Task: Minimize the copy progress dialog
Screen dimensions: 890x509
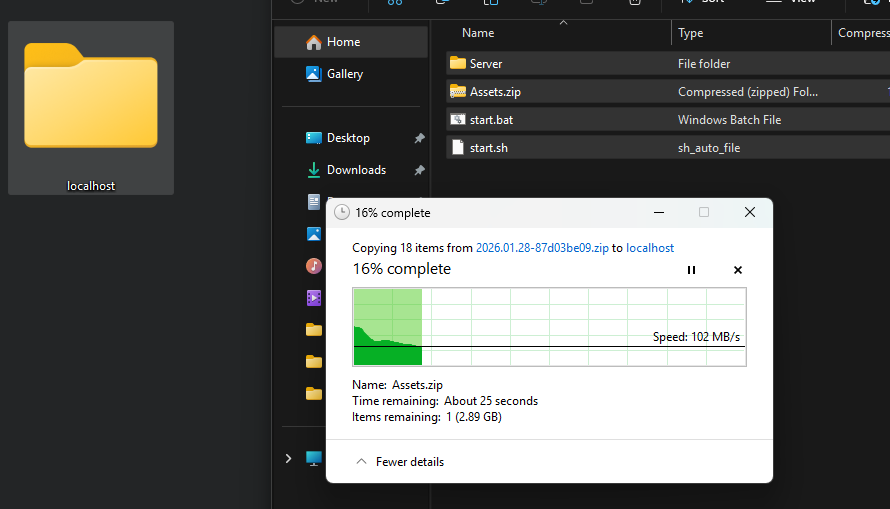Action: (x=659, y=213)
